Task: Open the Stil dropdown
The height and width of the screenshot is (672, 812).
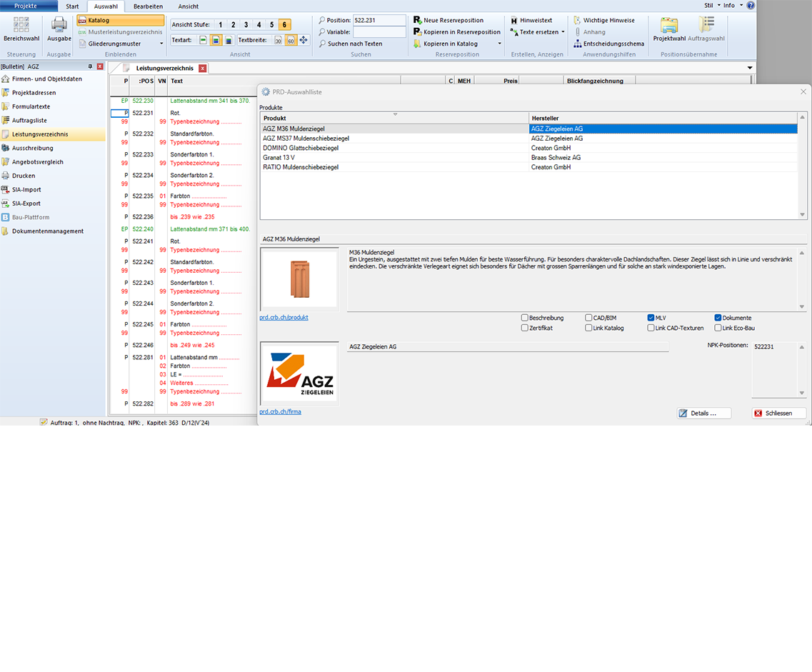Action: [x=712, y=6]
